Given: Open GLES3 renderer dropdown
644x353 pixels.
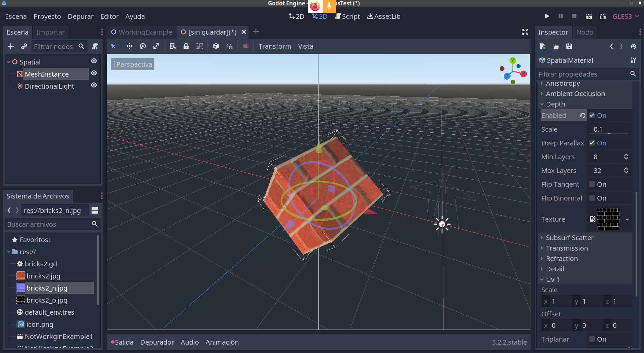Looking at the screenshot, I should tap(626, 16).
